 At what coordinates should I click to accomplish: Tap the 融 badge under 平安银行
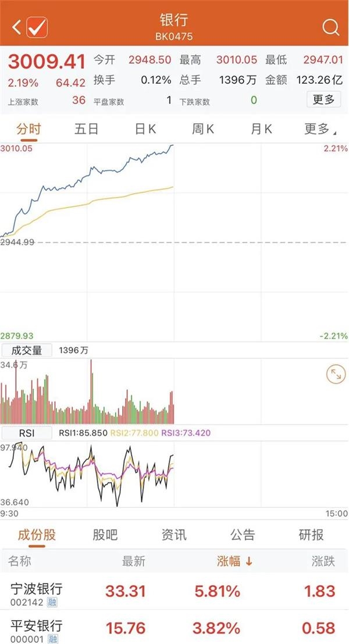coord(52,639)
